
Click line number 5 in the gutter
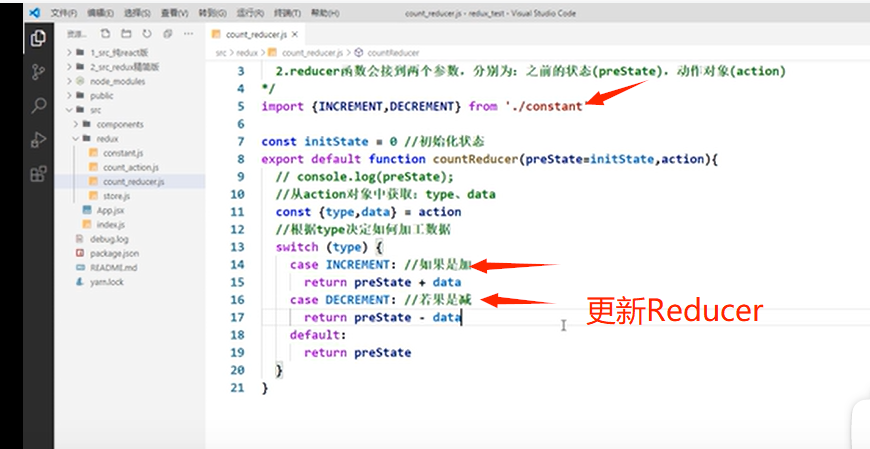point(240,106)
